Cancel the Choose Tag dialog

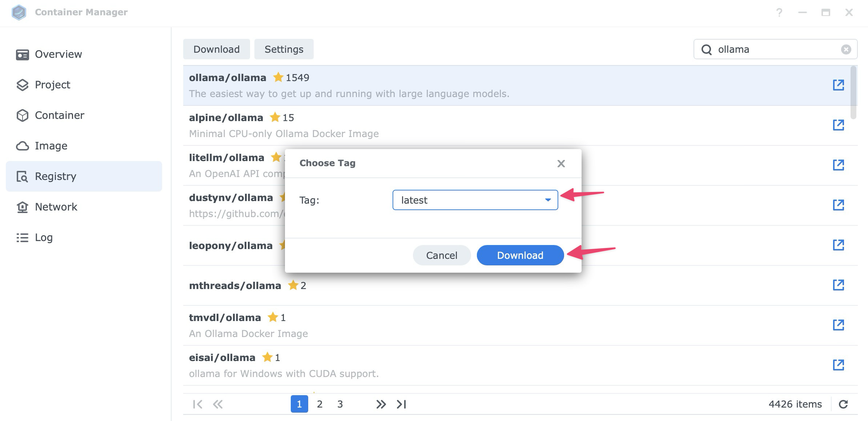coord(441,255)
